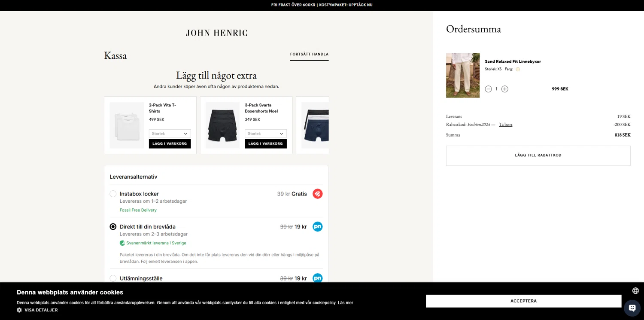The height and width of the screenshot is (320, 644).
Task: Click PostNord logo beside Direkt till din brevlåda
Action: [317, 226]
